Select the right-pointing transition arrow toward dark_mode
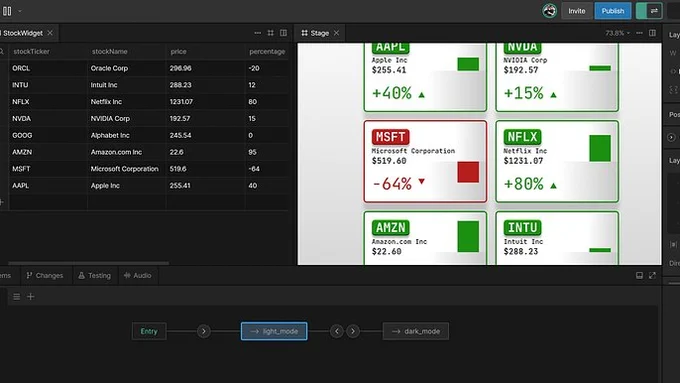The image size is (680, 383). point(353,331)
